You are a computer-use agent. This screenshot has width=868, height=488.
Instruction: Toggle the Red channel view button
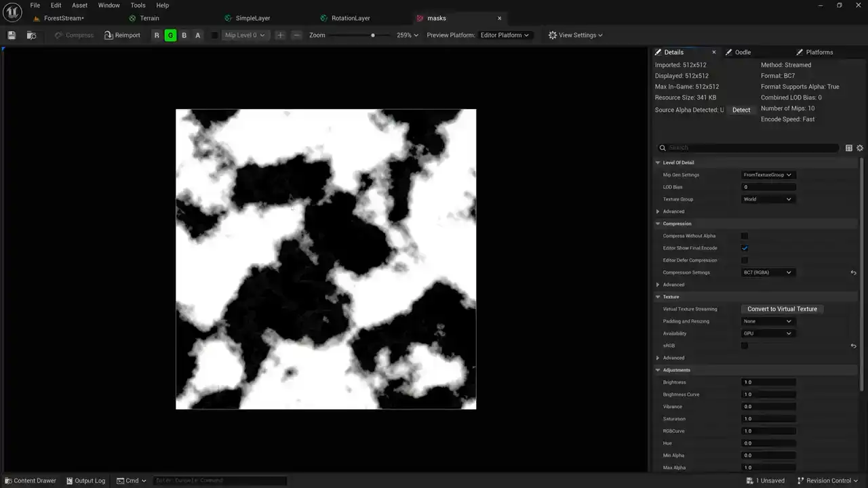tap(157, 35)
